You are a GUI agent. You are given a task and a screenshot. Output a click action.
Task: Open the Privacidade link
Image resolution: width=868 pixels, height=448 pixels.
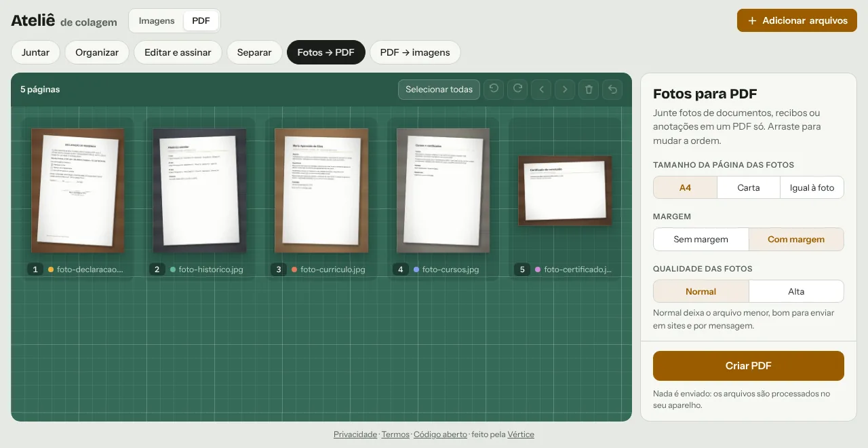pyautogui.click(x=355, y=434)
